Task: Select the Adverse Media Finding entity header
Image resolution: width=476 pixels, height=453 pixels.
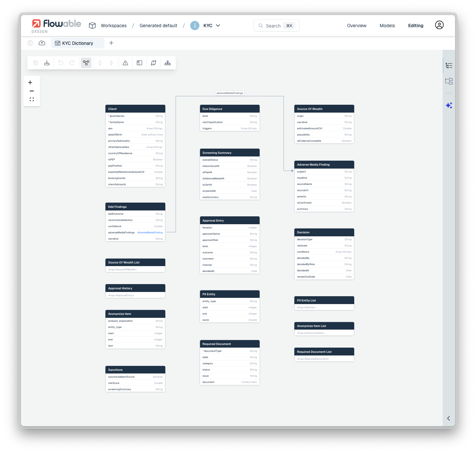Action: 324,165
